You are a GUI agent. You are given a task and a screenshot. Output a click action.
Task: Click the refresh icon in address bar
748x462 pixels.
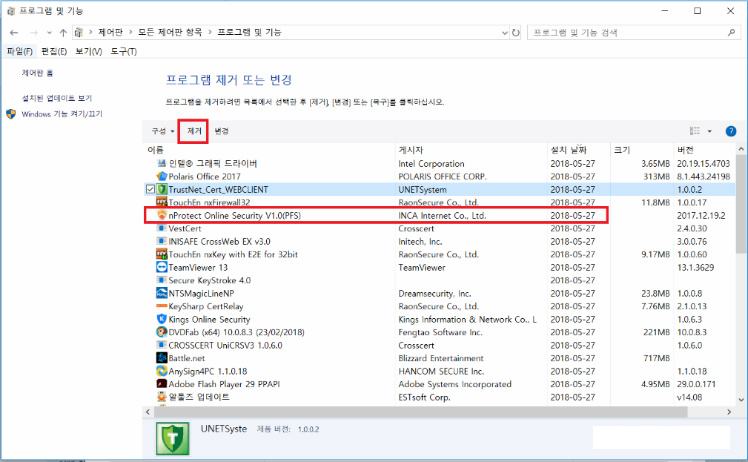516,32
